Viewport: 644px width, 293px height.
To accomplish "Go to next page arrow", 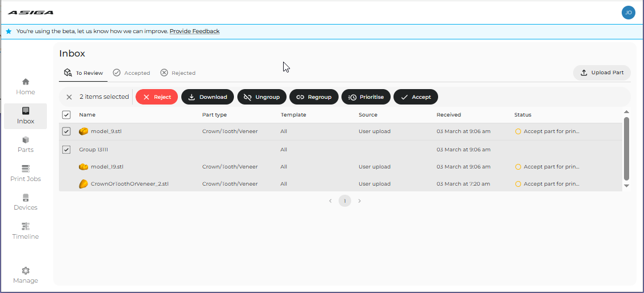I will [x=359, y=201].
